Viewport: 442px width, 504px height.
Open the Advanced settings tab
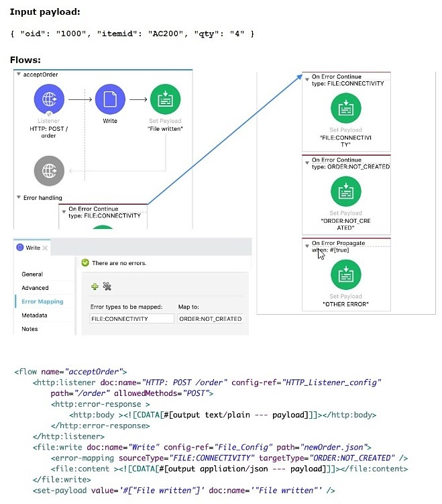[35, 288]
